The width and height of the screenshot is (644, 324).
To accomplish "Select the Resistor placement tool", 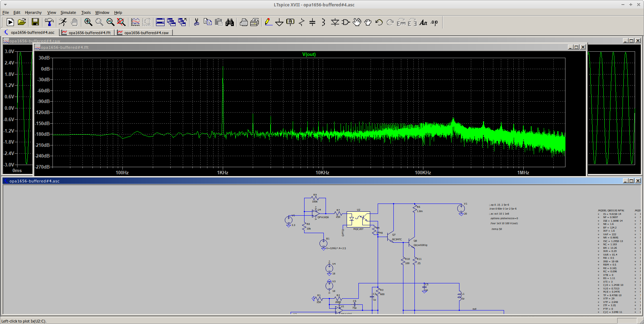I will tap(302, 22).
